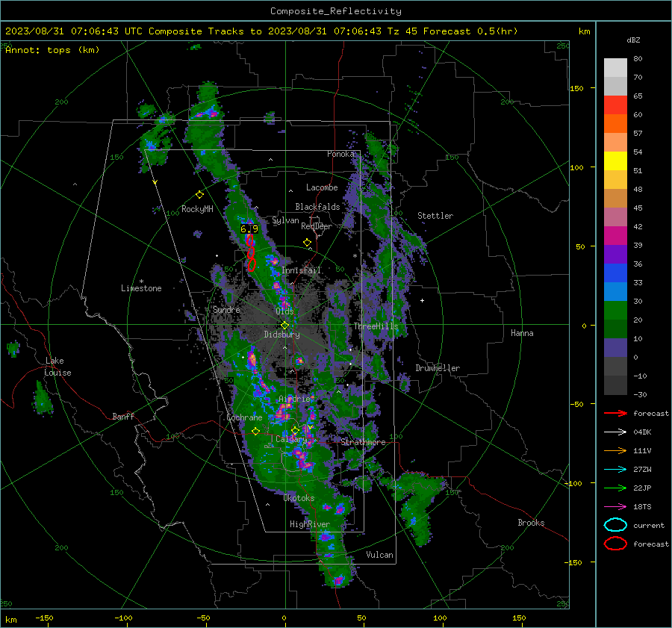Click the RedDeer city label
The image size is (672, 628).
(x=317, y=226)
